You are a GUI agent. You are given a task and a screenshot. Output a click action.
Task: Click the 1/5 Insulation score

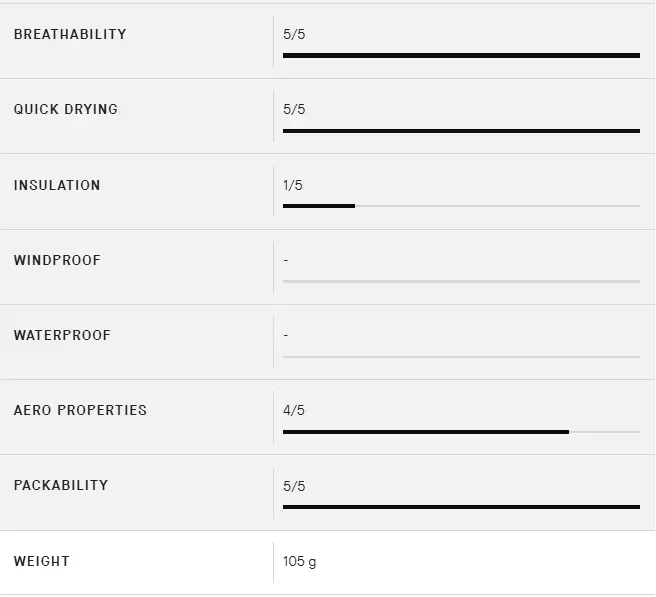point(293,185)
